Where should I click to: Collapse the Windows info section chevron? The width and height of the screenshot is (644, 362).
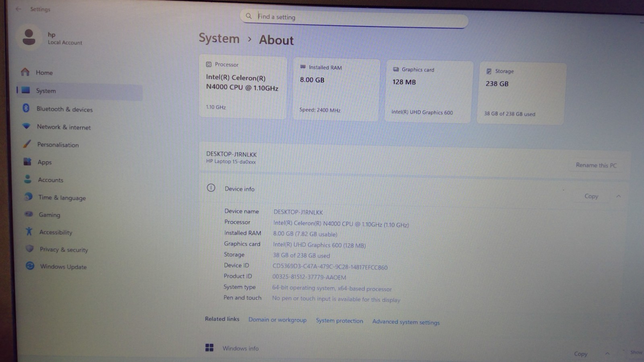pos(607,354)
